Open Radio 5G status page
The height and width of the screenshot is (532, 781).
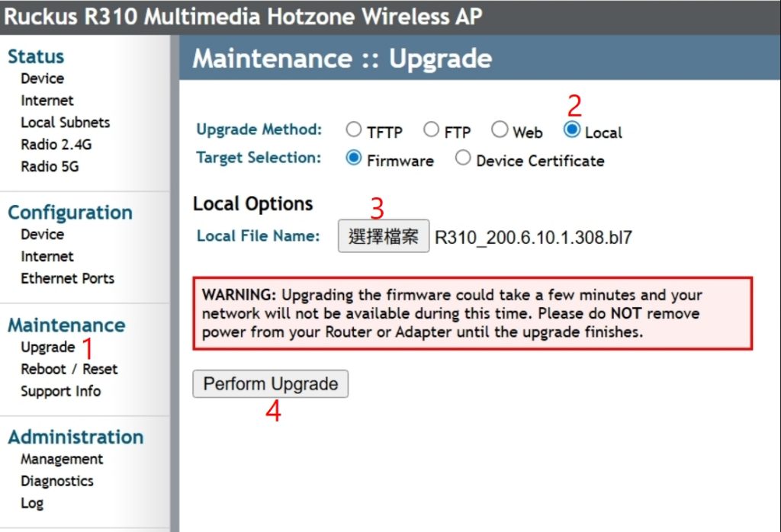point(50,167)
